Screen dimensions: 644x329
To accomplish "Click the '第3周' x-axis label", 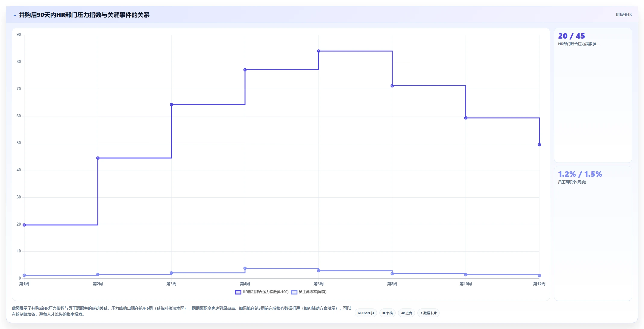I will coord(171,284).
